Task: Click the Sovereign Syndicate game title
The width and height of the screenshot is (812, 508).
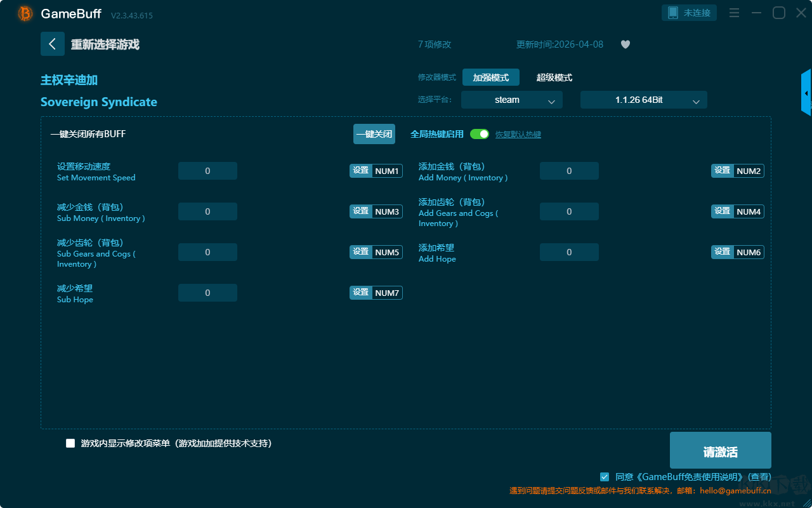Action: pyautogui.click(x=99, y=102)
